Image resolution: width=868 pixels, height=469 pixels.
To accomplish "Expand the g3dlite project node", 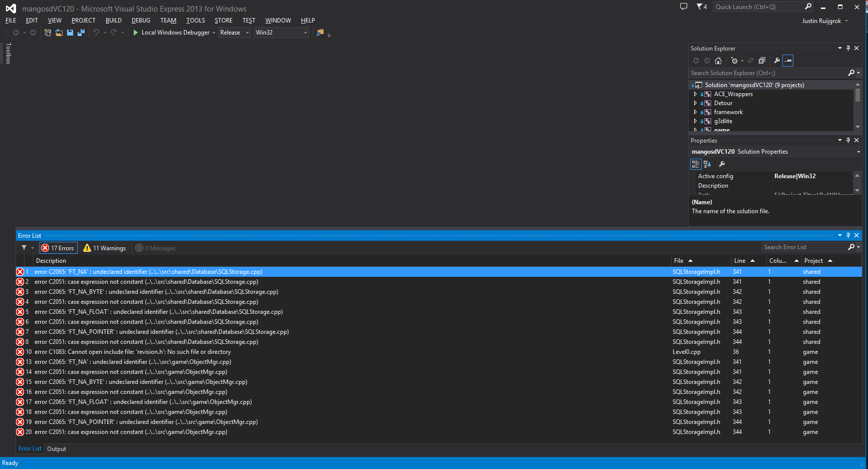I will (x=695, y=121).
